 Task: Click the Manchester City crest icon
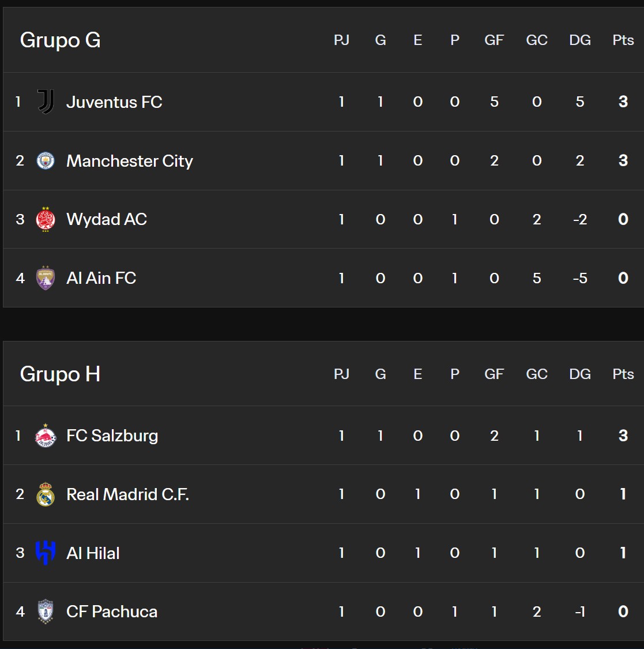46,161
